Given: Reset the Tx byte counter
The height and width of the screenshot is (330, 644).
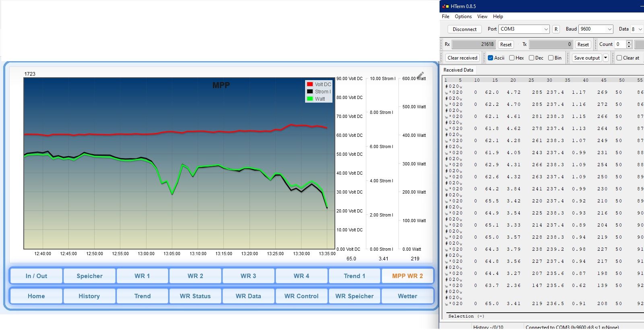Looking at the screenshot, I should click(x=583, y=45).
